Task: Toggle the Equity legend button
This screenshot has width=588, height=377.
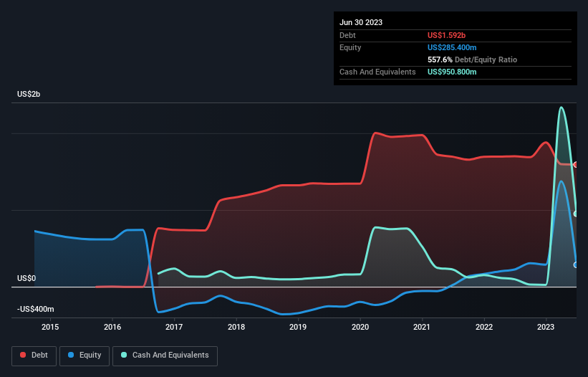Action: [x=85, y=355]
